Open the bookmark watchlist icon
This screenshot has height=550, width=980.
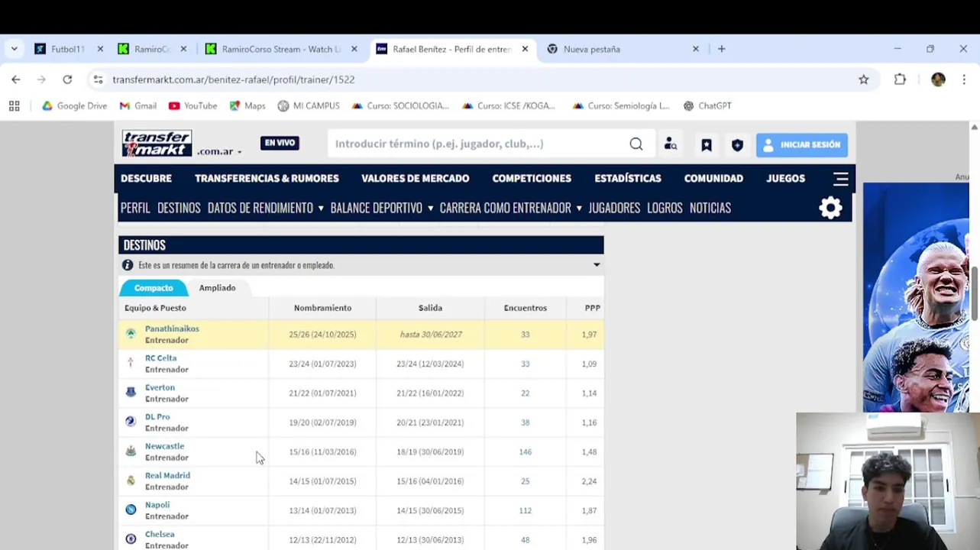click(707, 144)
